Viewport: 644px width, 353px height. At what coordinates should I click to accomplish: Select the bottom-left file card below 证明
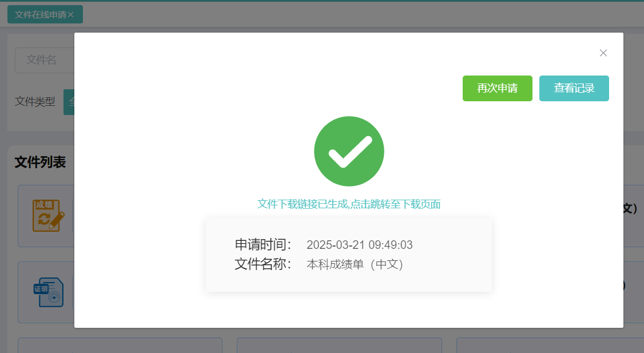point(120,345)
